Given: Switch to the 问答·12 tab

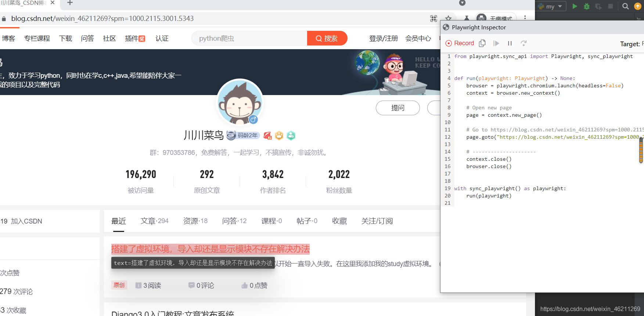Looking at the screenshot, I should tap(234, 221).
